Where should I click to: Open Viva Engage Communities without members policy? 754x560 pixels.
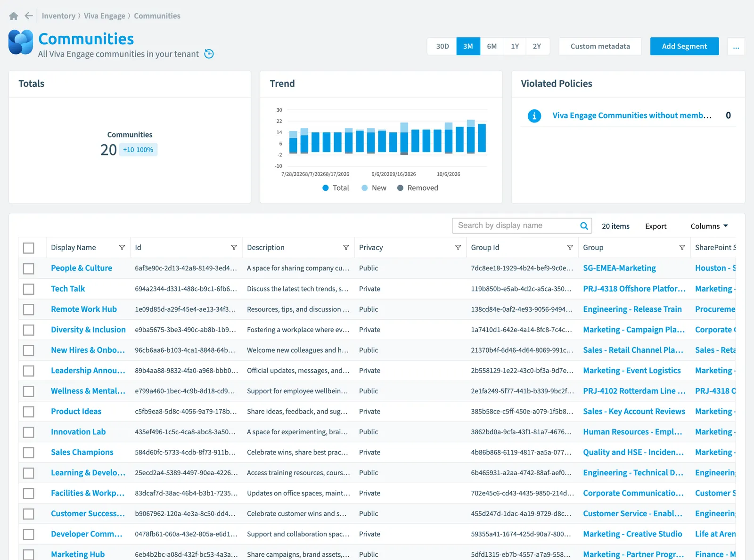(632, 115)
